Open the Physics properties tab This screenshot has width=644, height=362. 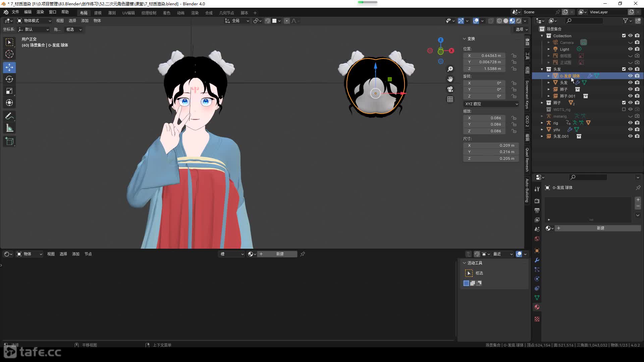coord(537,279)
